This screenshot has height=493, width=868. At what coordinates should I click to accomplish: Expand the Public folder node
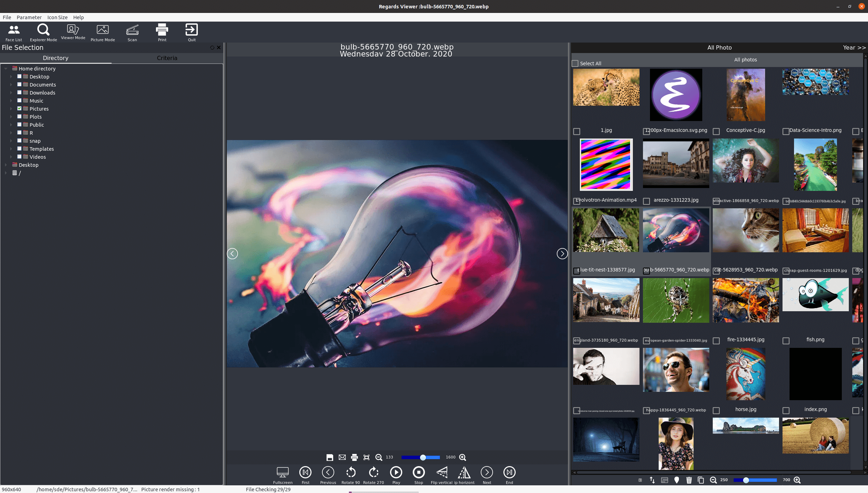[11, 125]
